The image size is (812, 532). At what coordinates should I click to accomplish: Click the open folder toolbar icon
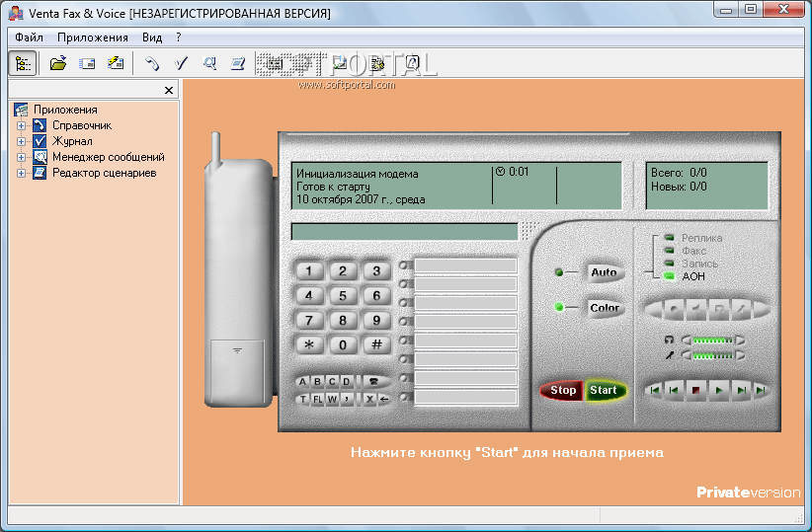pyautogui.click(x=57, y=63)
